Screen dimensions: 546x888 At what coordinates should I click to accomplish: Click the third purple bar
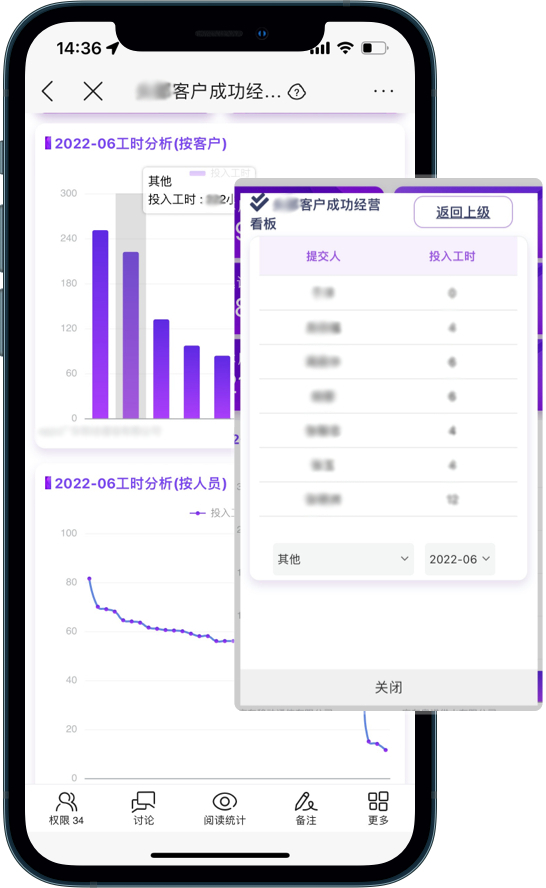coord(161,369)
